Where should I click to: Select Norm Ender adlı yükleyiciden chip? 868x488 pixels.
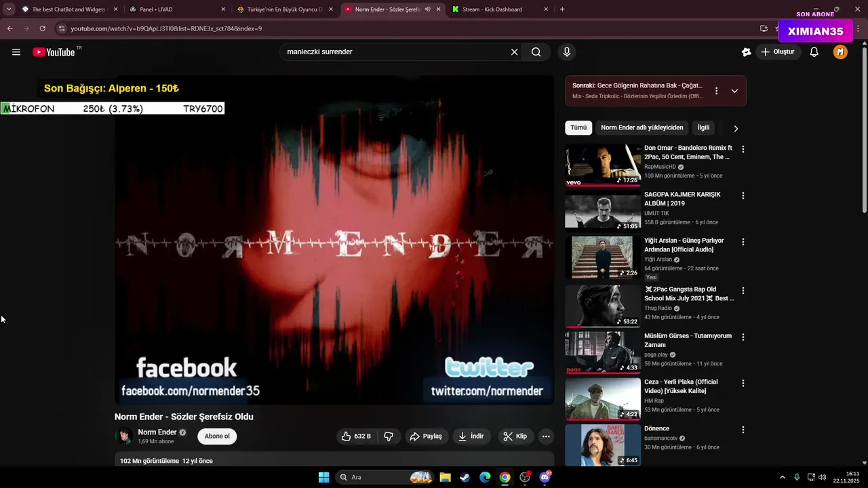click(x=642, y=127)
